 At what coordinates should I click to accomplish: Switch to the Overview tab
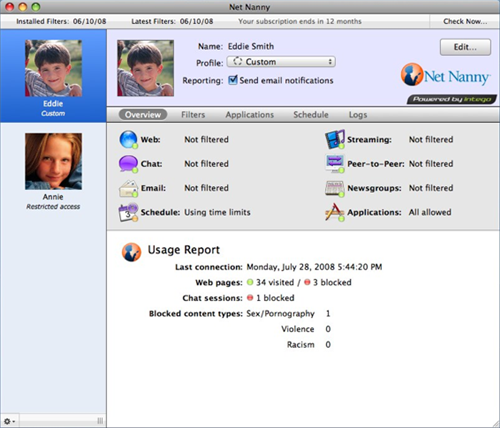coord(143,115)
